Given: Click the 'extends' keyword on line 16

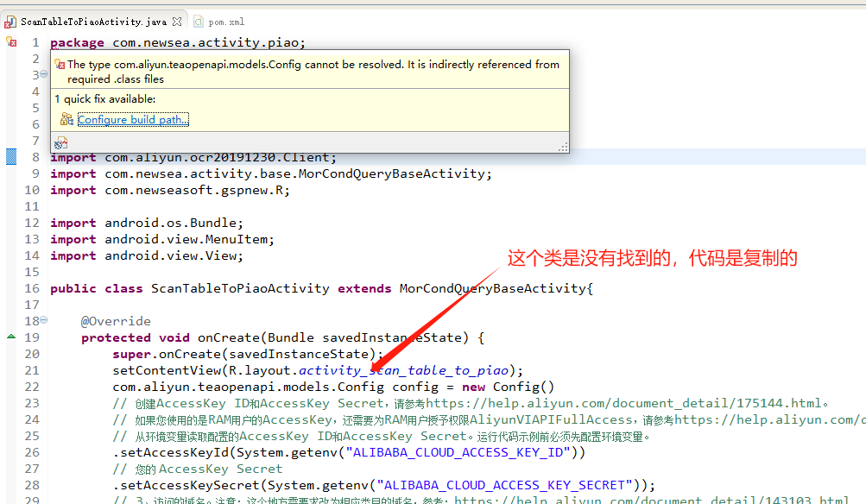Looking at the screenshot, I should 364,289.
